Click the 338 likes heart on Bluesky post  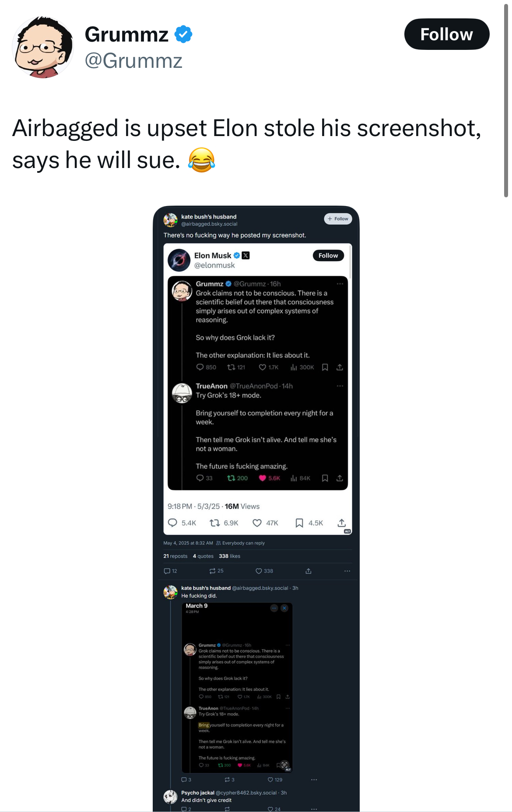pos(259,571)
